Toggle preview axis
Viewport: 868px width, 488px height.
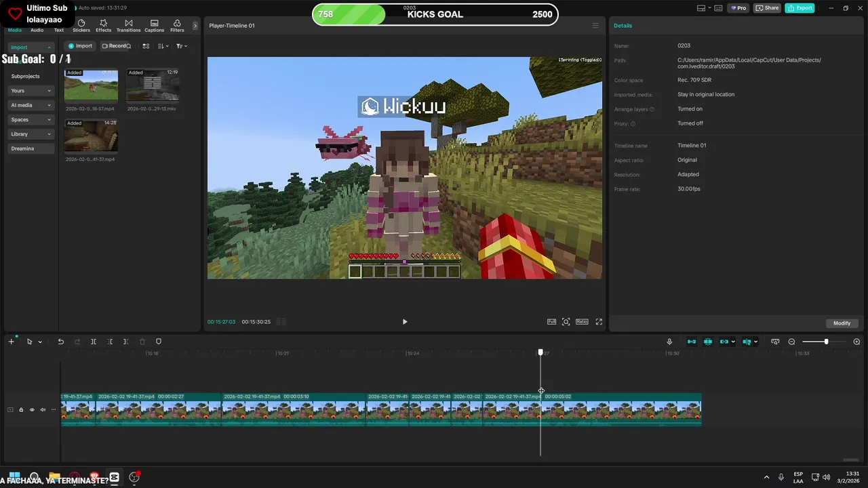747,342
